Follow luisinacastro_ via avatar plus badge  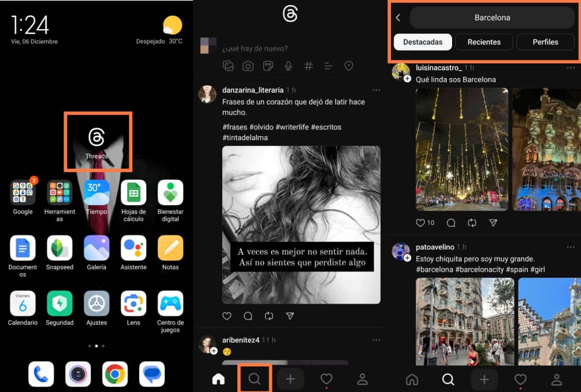coord(407,79)
